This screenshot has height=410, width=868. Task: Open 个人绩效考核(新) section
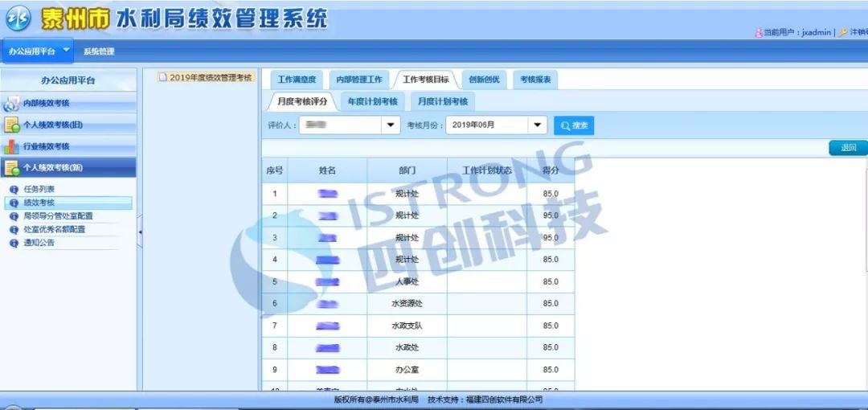click(68, 168)
